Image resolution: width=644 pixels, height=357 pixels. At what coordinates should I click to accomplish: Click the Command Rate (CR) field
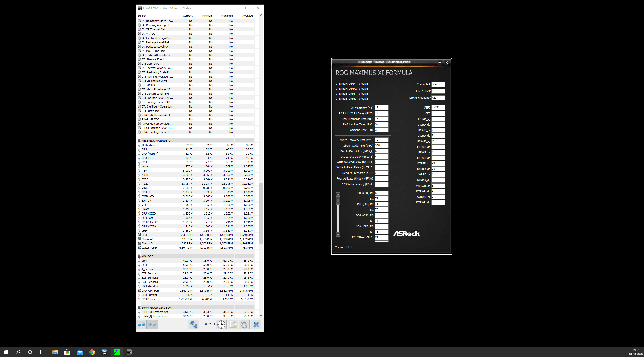382,130
